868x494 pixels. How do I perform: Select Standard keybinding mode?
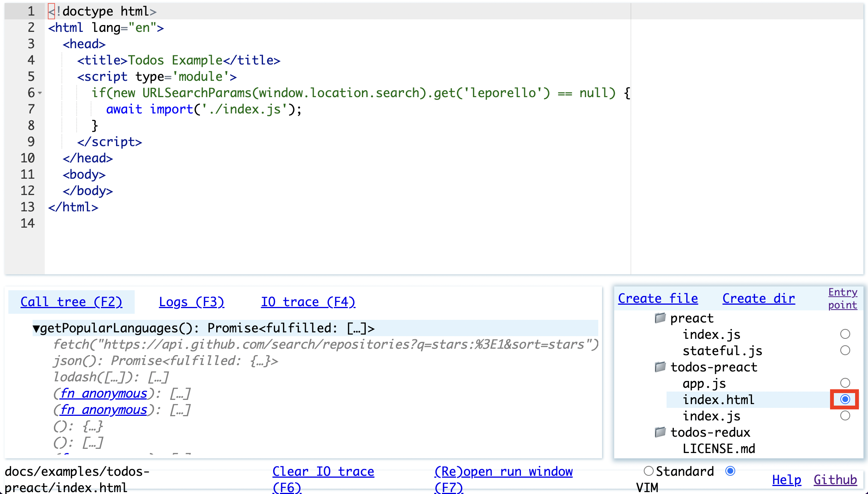[648, 471]
